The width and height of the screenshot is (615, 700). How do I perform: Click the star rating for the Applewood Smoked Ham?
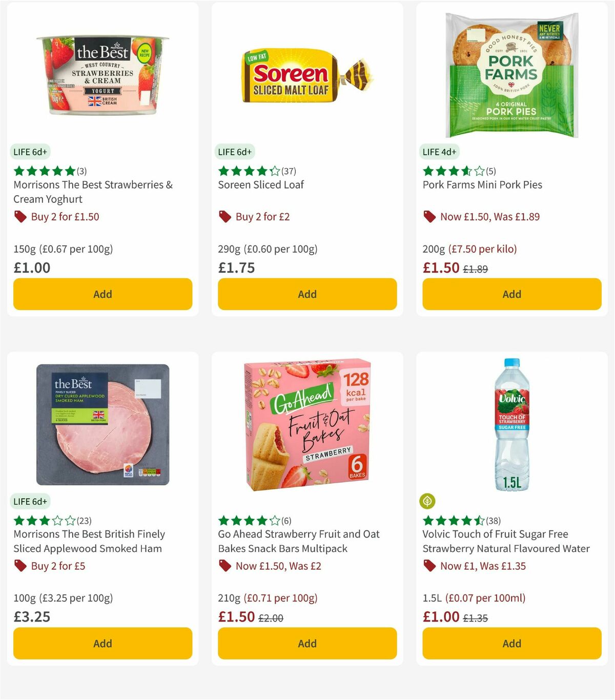pos(44,520)
